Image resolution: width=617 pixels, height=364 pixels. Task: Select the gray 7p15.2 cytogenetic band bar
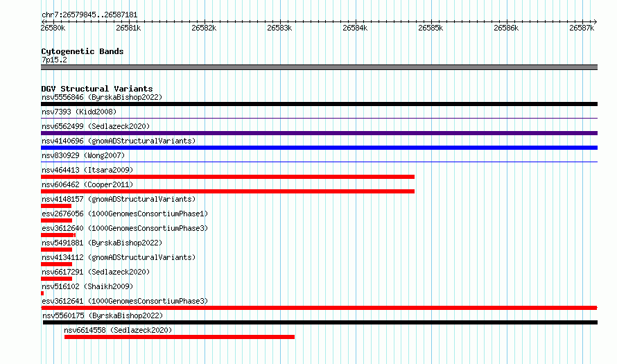pos(319,67)
